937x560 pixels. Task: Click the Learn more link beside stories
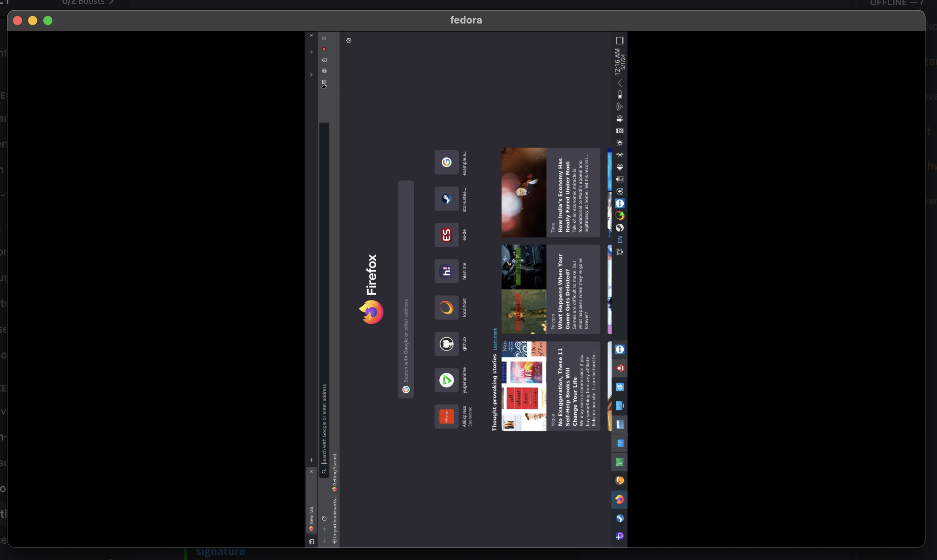(x=495, y=339)
